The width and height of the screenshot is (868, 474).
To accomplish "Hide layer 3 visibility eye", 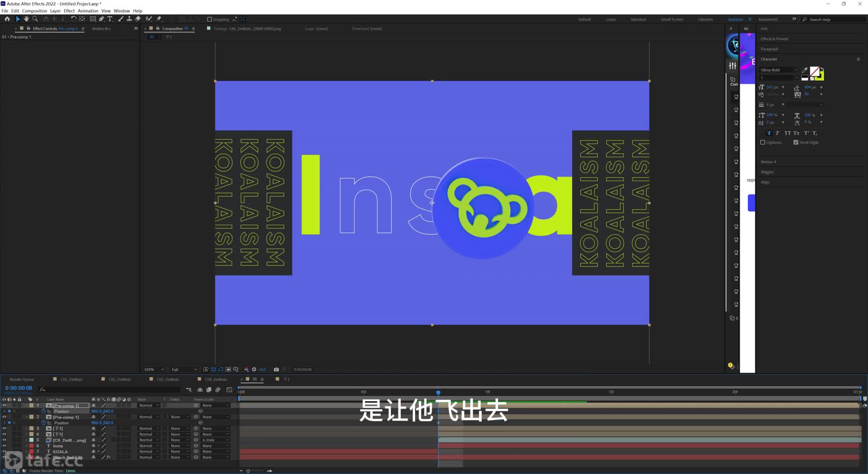I will click(4, 428).
